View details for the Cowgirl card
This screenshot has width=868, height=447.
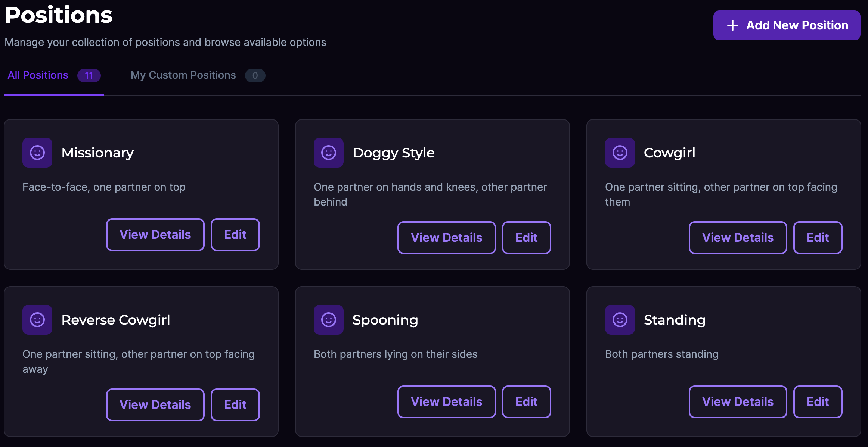[738, 238]
